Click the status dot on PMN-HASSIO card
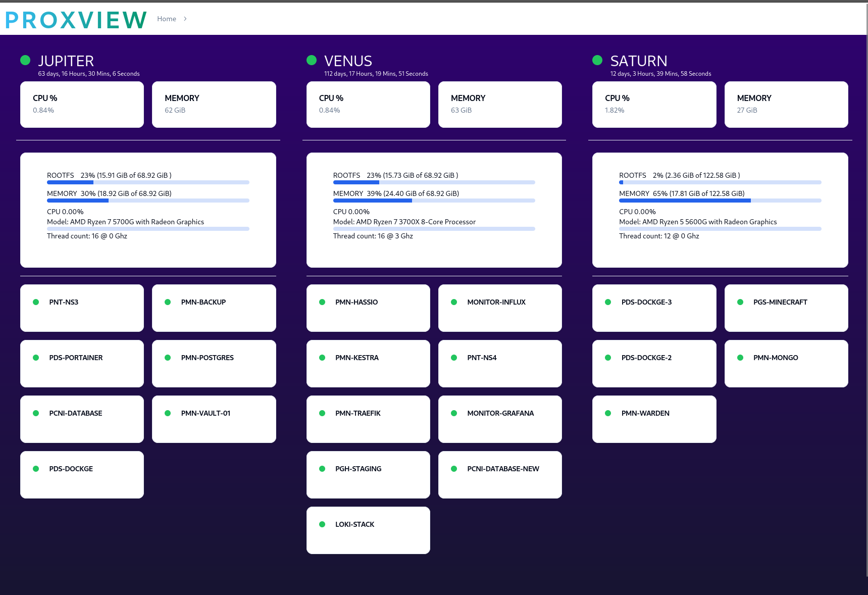This screenshot has width=868, height=595. tap(322, 302)
